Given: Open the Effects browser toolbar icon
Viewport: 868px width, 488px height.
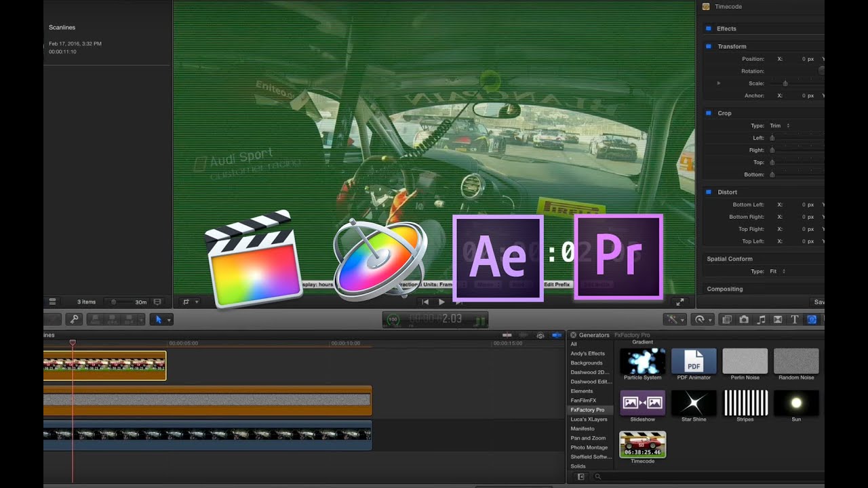Looking at the screenshot, I should pyautogui.click(x=727, y=319).
